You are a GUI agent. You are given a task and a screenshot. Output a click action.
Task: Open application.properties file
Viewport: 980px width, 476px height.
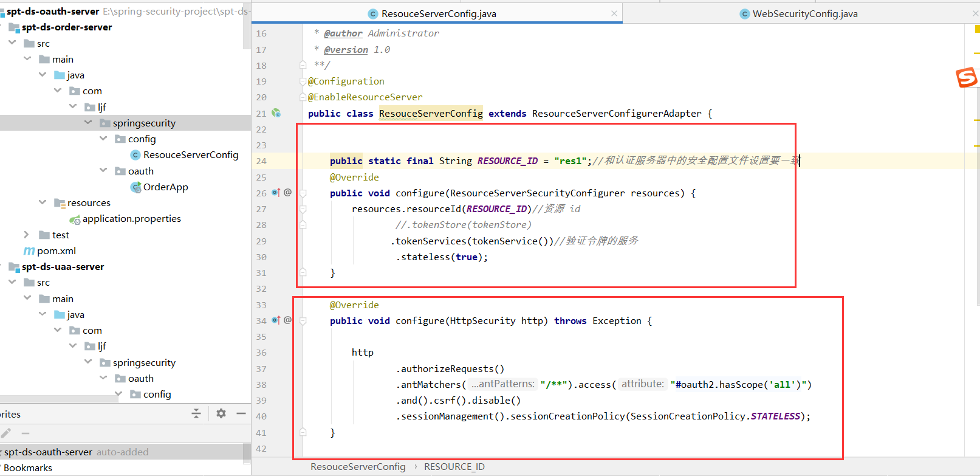pyautogui.click(x=131, y=218)
